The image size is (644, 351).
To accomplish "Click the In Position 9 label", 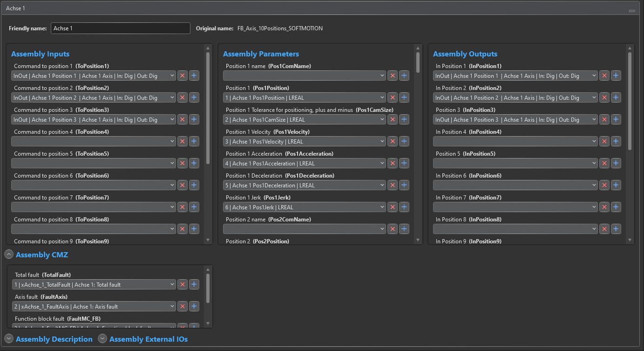I will tap(468, 241).
